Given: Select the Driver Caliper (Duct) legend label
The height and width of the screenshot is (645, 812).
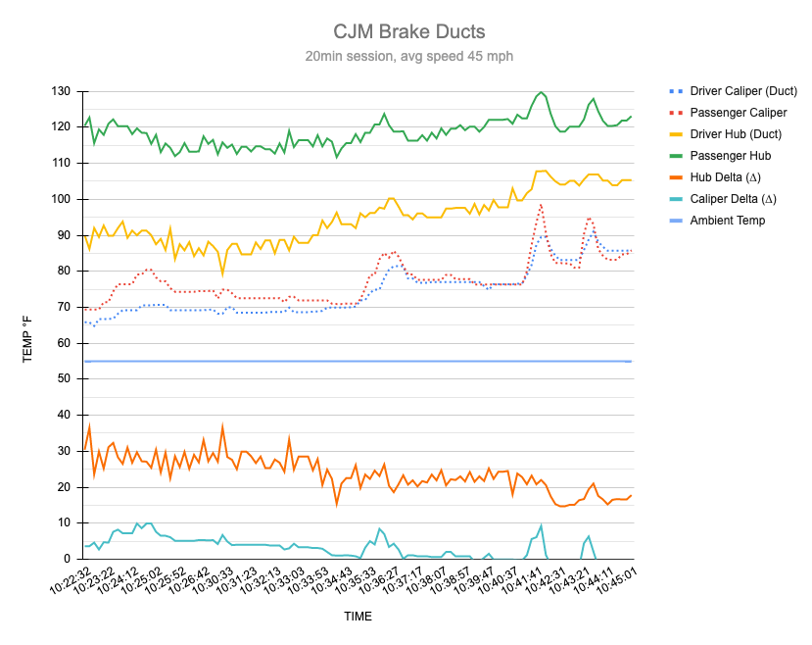Looking at the screenshot, I should coord(743,91).
